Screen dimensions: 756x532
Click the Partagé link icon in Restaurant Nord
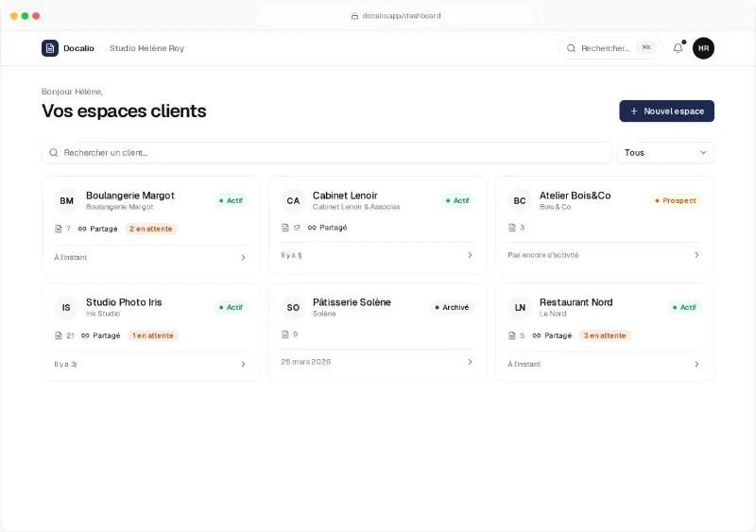click(x=537, y=335)
